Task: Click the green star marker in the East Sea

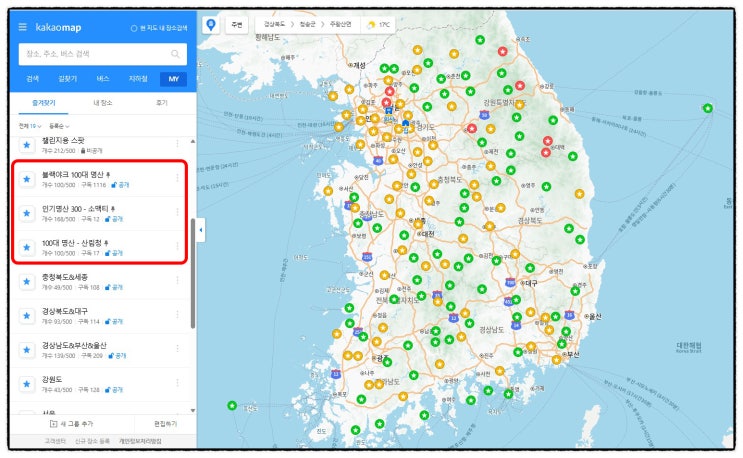Action: coord(707,108)
